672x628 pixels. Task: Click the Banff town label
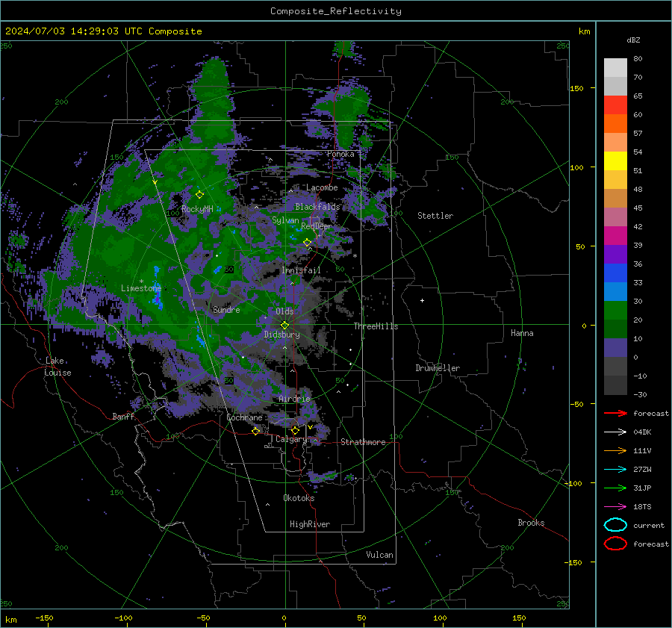point(123,416)
